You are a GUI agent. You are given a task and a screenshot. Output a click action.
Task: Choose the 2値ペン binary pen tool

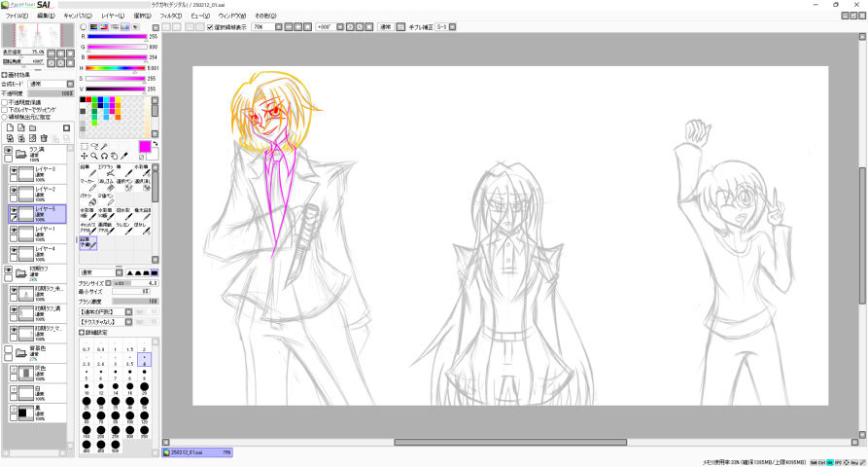click(x=105, y=199)
